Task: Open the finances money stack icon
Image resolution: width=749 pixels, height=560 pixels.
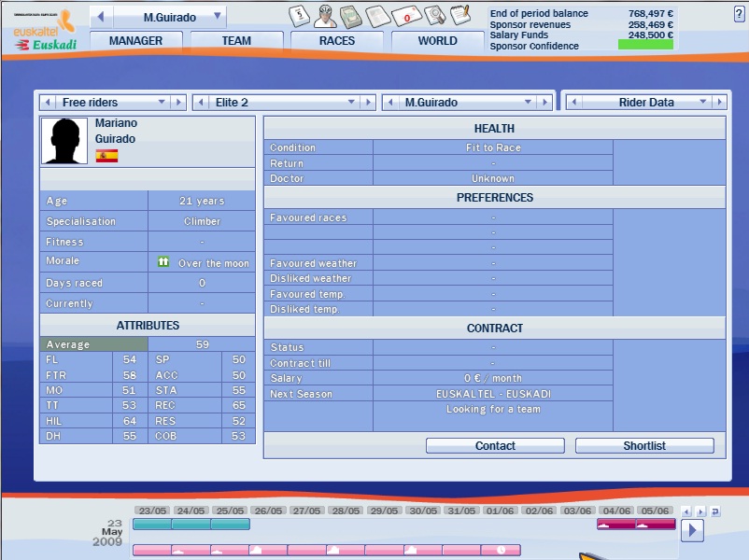Action: point(350,16)
